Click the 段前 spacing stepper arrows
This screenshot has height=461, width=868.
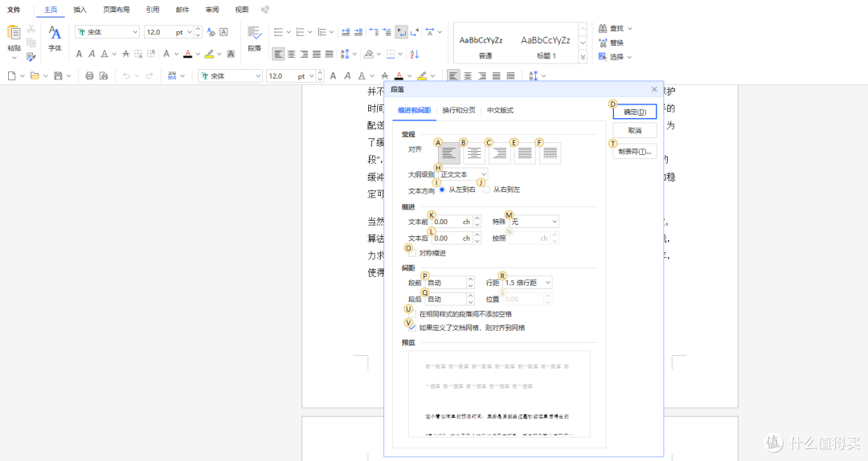click(x=470, y=282)
